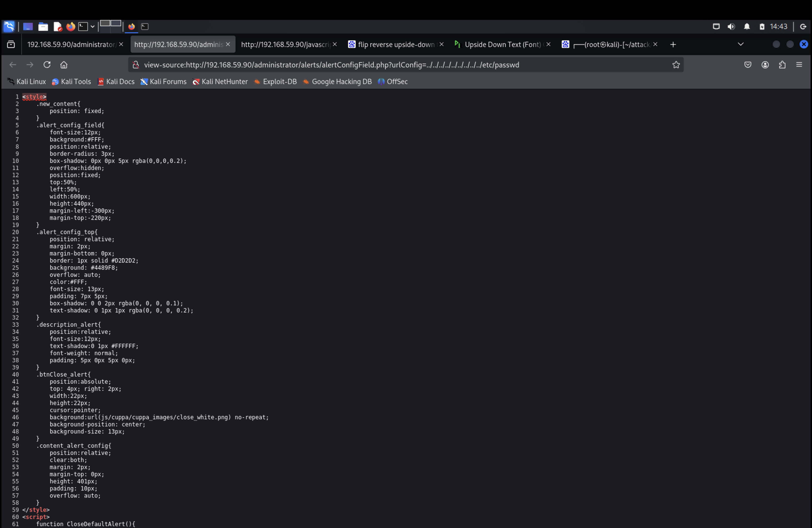Expand the list all tabs dropdown

point(740,44)
